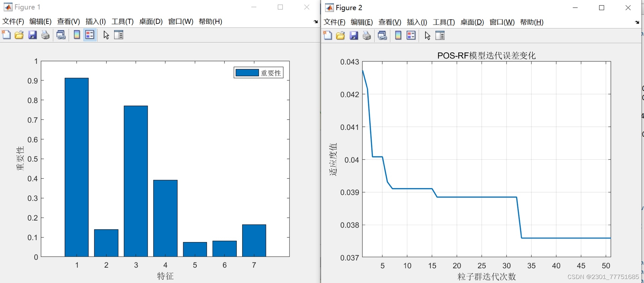Open Property Inspector in Figure 1
Viewport: 644px width, 283px height.
pyautogui.click(x=119, y=35)
